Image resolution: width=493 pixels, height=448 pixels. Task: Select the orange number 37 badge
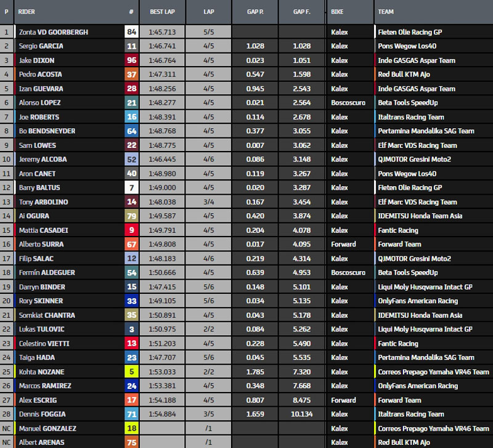tap(131, 75)
